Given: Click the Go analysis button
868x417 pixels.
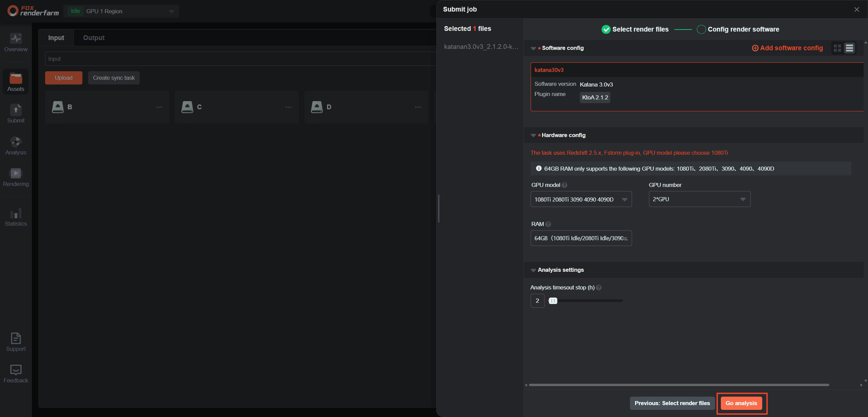Looking at the screenshot, I should [x=741, y=403].
